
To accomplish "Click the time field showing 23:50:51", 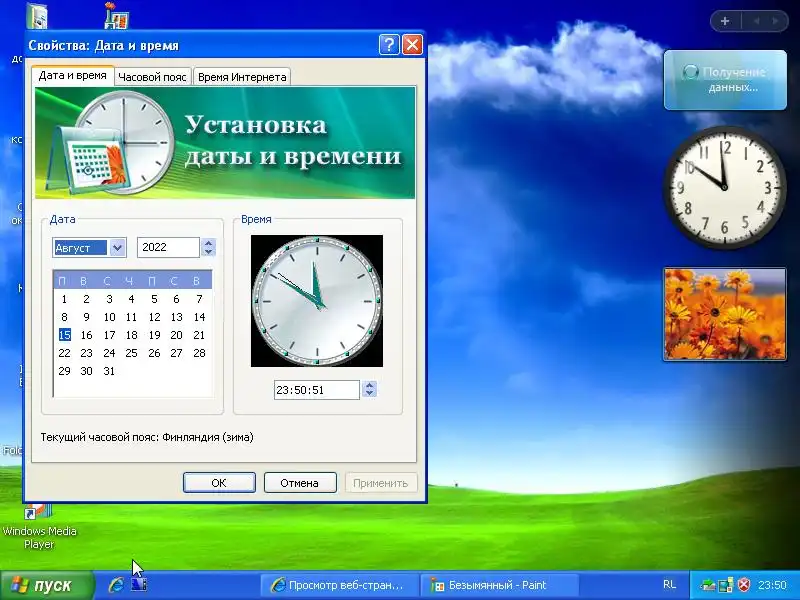I will tap(316, 390).
